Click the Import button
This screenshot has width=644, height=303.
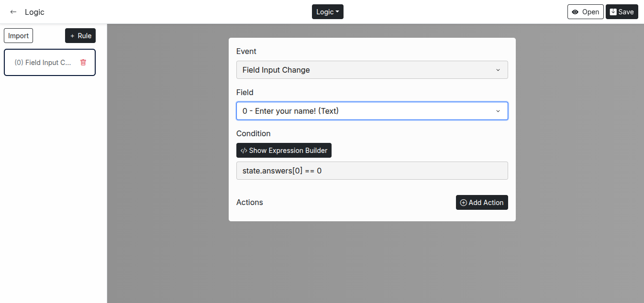coord(19,36)
